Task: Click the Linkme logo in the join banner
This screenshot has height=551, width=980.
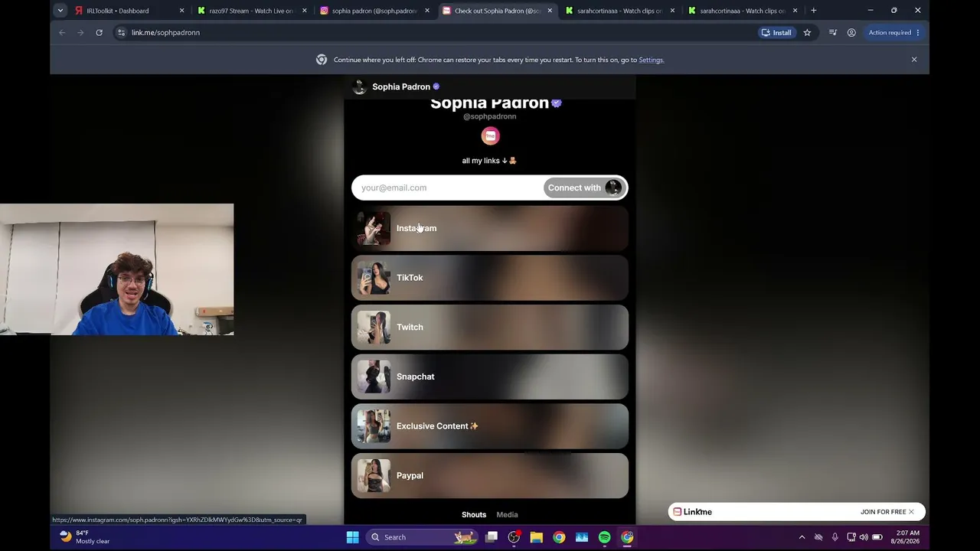Action: pos(692,512)
